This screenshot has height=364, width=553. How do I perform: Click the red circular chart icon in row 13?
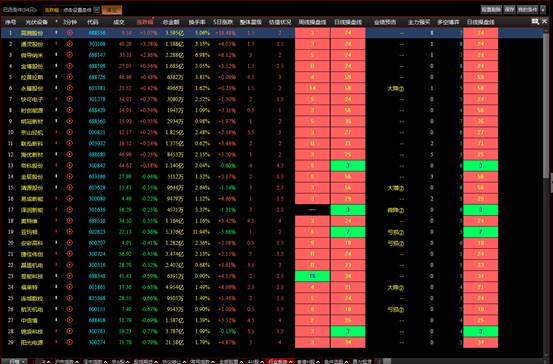point(69,165)
